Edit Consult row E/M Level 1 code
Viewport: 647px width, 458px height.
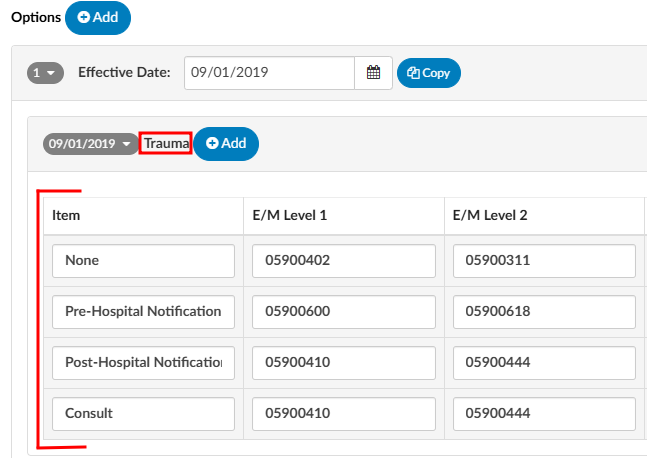click(x=344, y=414)
